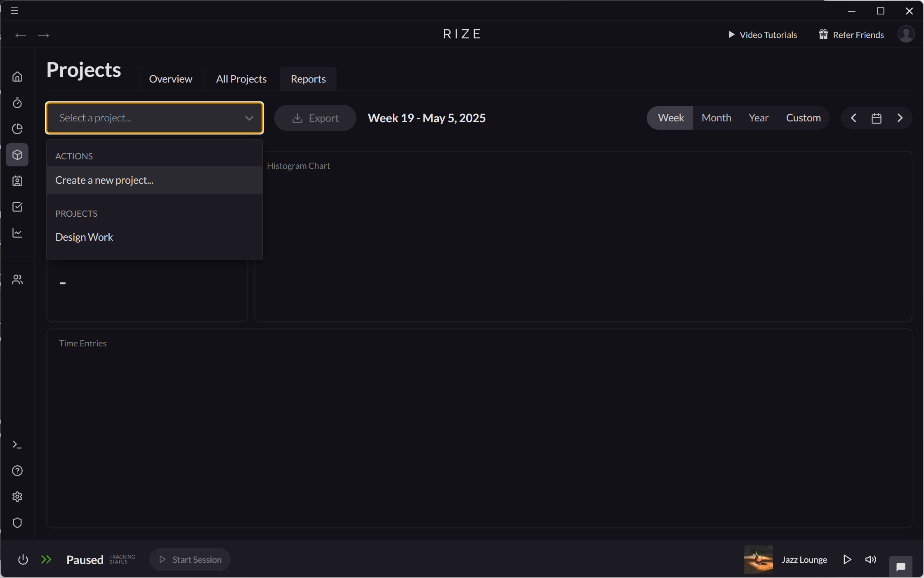Image resolution: width=924 pixels, height=578 pixels.
Task: Open the team members icon in sidebar
Action: tap(17, 279)
